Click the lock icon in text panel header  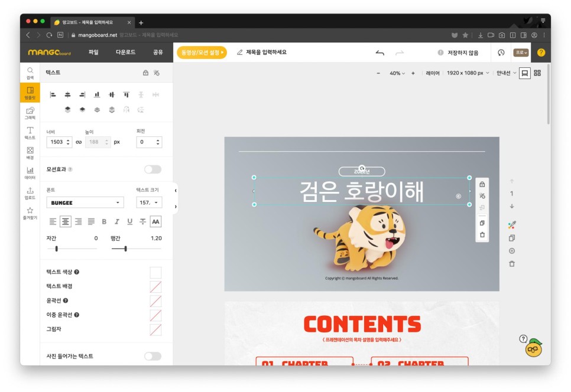[x=145, y=73]
